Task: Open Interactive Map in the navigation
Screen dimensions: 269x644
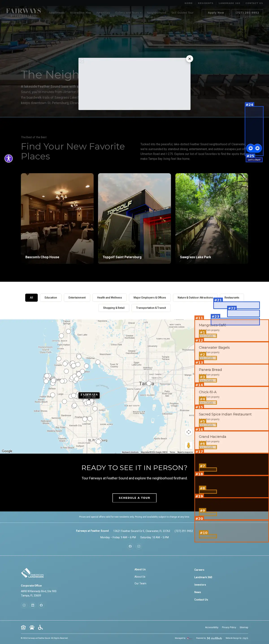Action: (80, 13)
